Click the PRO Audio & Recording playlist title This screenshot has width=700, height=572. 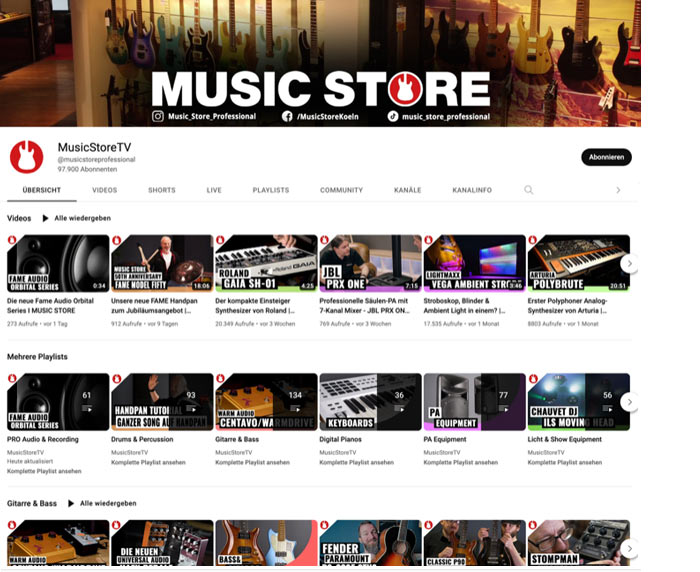43,439
